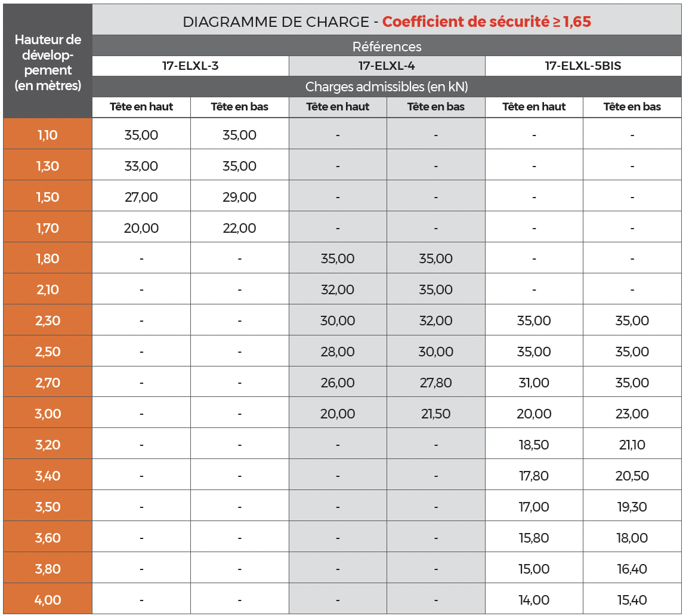This screenshot has width=686, height=616.
Task: Click the Charges admissibles (en kN) header
Action: [x=387, y=87]
